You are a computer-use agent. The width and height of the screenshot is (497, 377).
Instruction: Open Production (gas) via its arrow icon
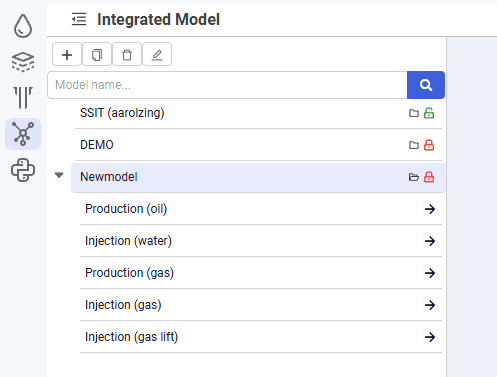(x=430, y=273)
